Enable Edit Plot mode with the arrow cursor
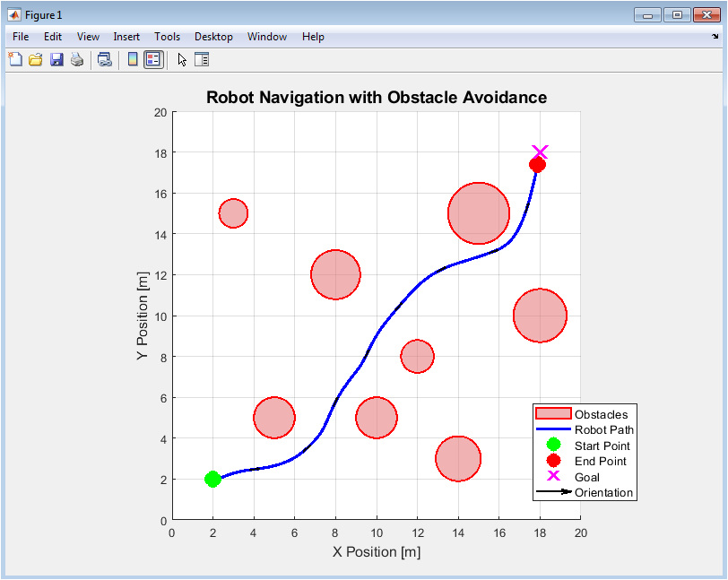Viewport: 728px width, 580px height. 182,60
